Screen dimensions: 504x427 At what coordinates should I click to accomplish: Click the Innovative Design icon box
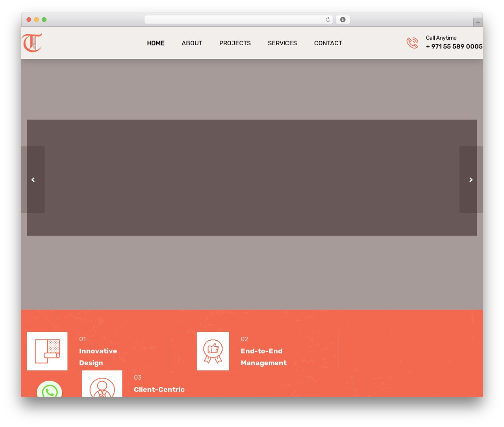[x=47, y=351]
